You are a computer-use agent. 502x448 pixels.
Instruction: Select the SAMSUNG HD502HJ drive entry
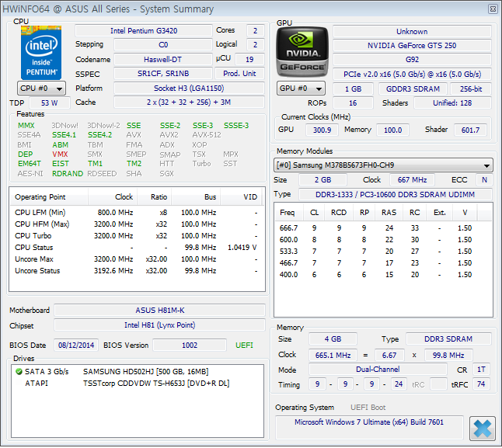click(145, 372)
